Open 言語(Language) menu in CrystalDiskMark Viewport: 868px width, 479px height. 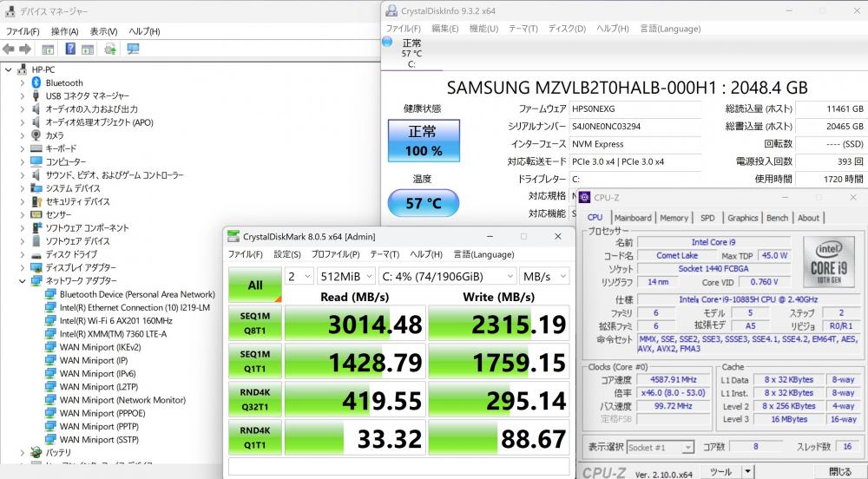coord(483,254)
